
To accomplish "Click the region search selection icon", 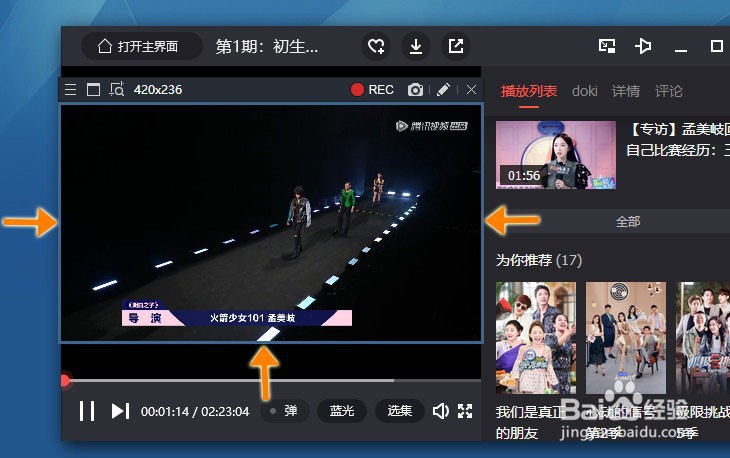I will [x=116, y=89].
